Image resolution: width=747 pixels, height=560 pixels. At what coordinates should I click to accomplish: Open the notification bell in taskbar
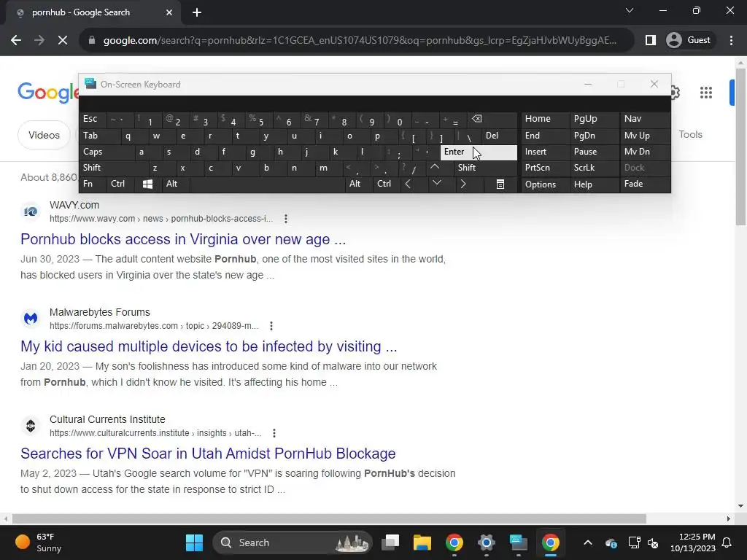click(727, 542)
